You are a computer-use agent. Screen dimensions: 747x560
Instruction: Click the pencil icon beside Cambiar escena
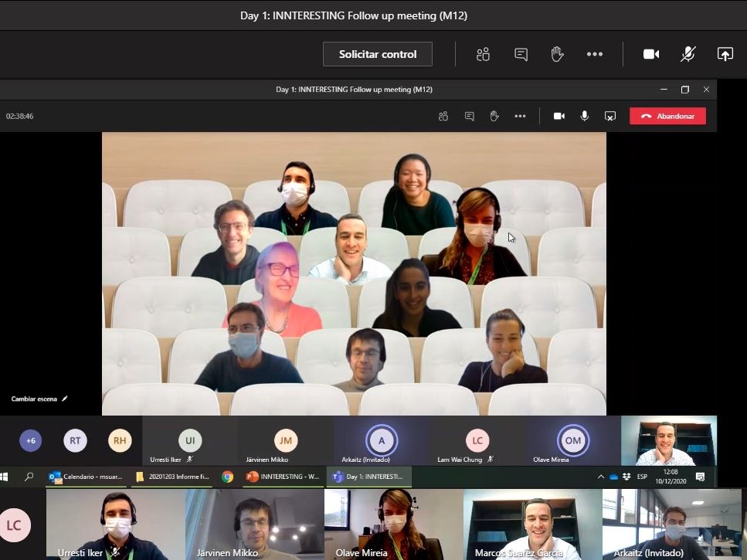click(x=65, y=399)
